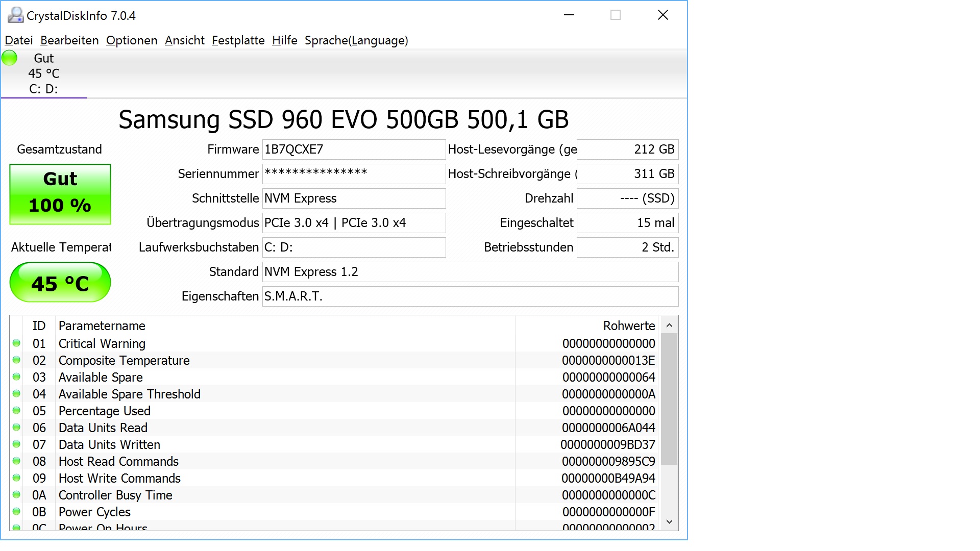Open the Sprache(Language) menu

tap(356, 40)
